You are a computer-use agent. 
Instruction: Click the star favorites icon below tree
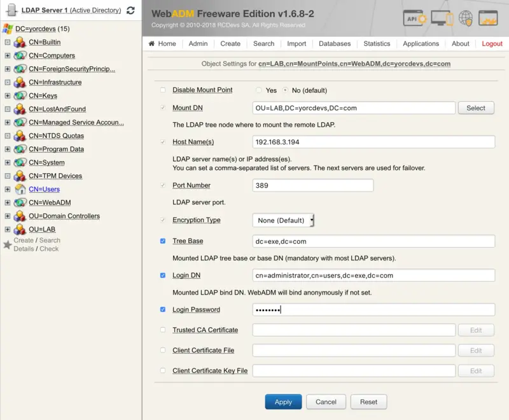7,244
